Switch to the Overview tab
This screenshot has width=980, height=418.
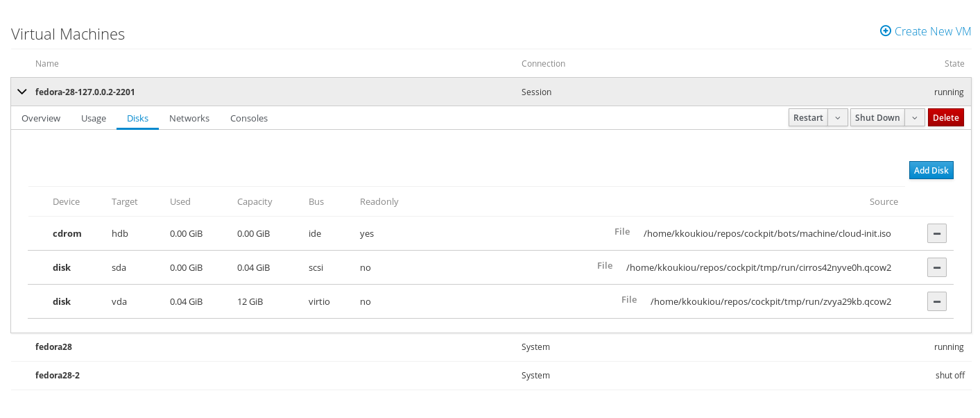coord(41,119)
